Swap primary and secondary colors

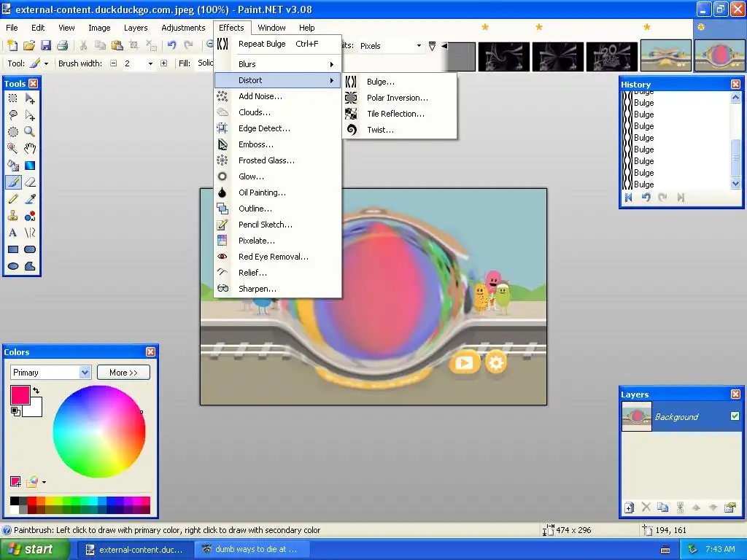coord(36,391)
